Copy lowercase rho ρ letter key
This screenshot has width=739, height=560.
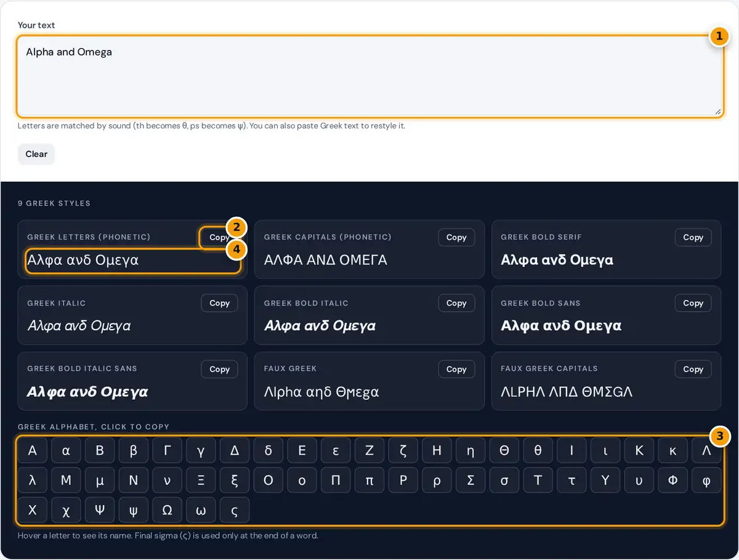[x=437, y=481]
